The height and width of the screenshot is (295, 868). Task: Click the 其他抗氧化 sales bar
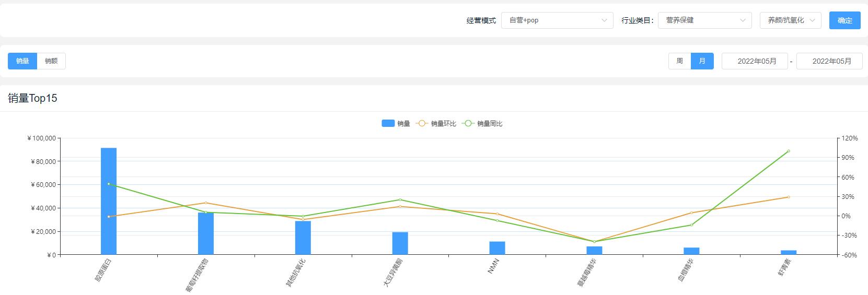tap(303, 238)
